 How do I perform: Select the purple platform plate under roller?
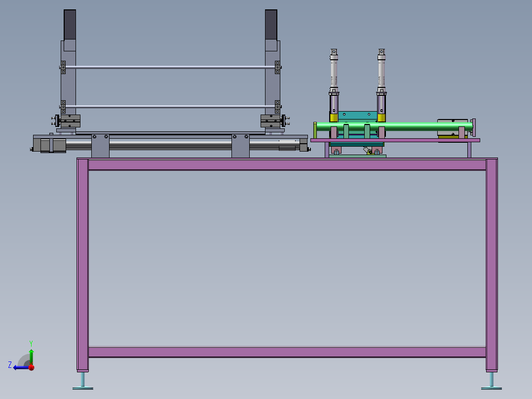click(395, 140)
